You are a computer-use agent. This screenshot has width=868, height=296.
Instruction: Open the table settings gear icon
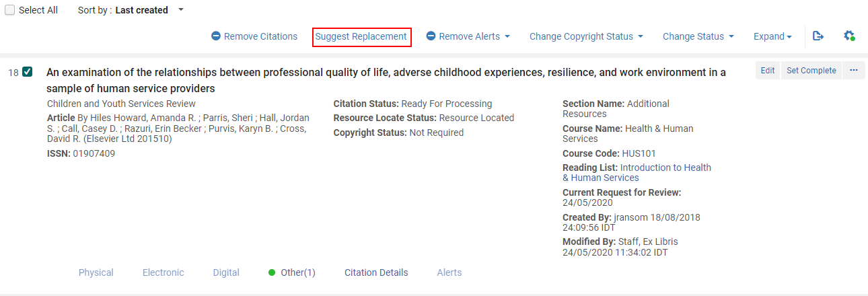(x=849, y=36)
